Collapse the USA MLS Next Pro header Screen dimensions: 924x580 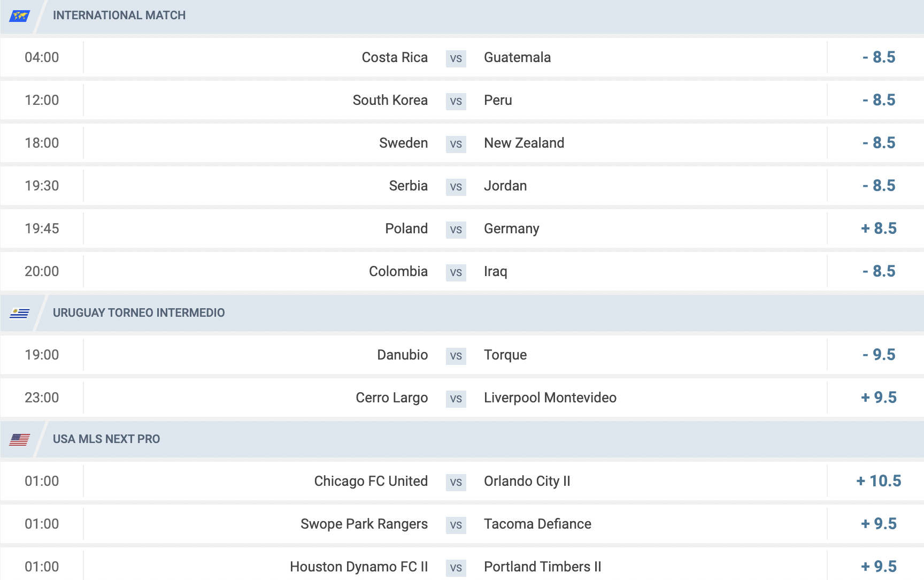(462, 439)
